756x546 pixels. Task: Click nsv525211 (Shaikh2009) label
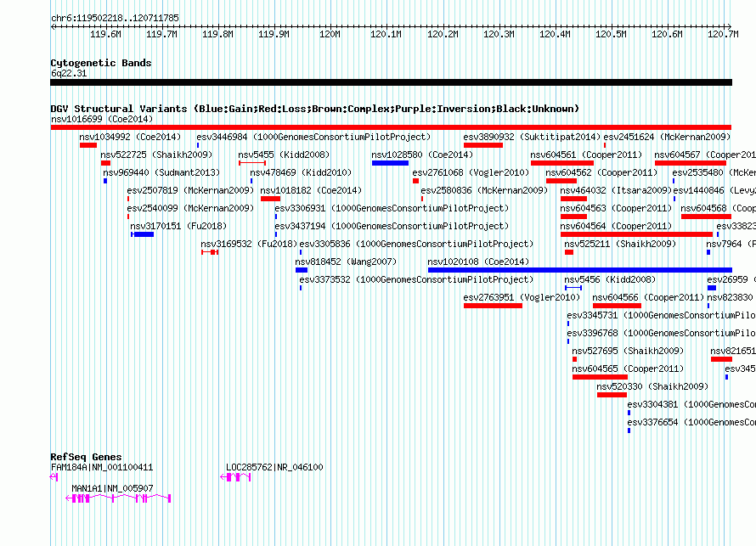[x=620, y=244]
